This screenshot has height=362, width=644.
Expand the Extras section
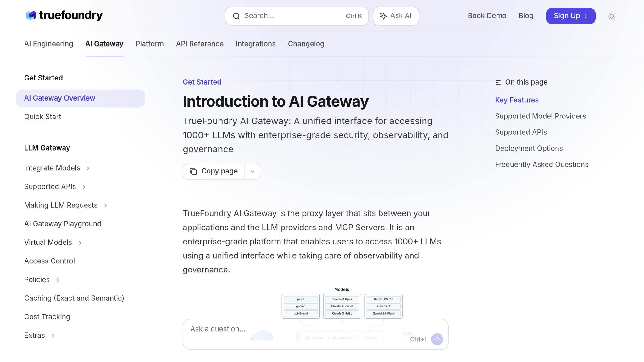[53, 336]
